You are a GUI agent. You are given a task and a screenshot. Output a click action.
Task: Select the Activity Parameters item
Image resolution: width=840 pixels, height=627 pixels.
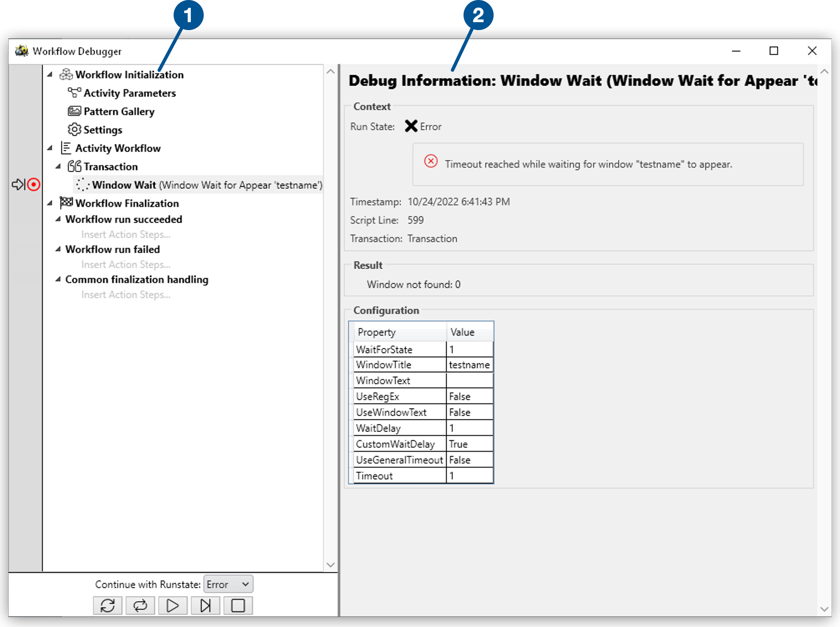click(x=130, y=93)
